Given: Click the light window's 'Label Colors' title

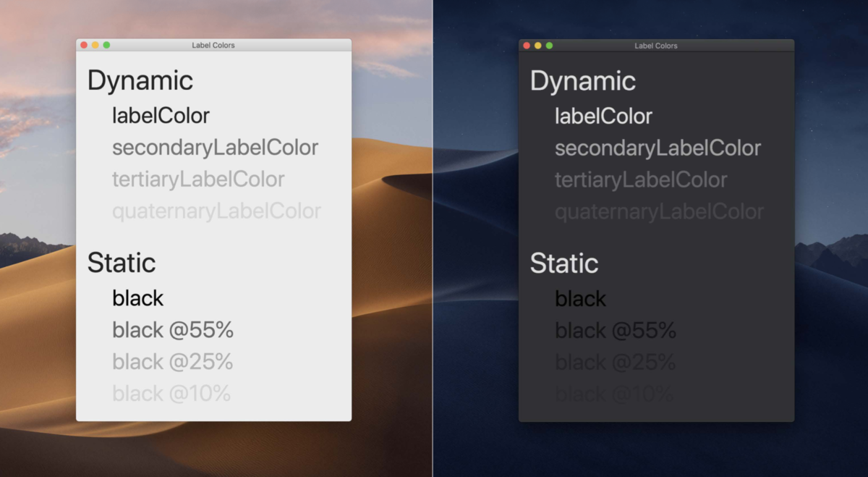Looking at the screenshot, I should click(213, 46).
